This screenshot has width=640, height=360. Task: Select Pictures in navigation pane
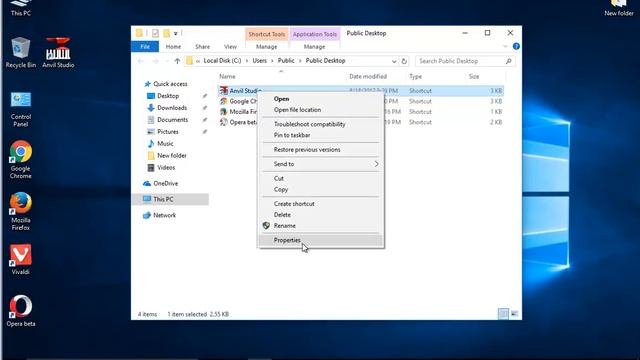click(168, 132)
